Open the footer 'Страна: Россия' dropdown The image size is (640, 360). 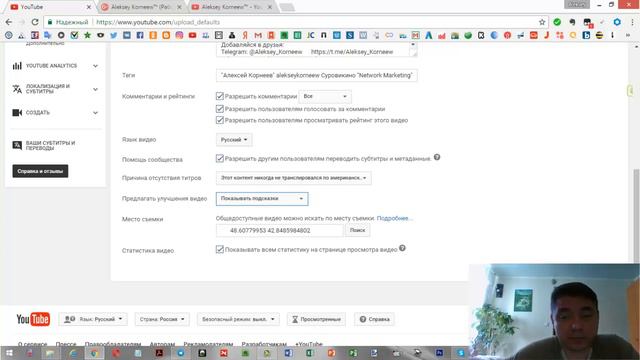(162, 319)
